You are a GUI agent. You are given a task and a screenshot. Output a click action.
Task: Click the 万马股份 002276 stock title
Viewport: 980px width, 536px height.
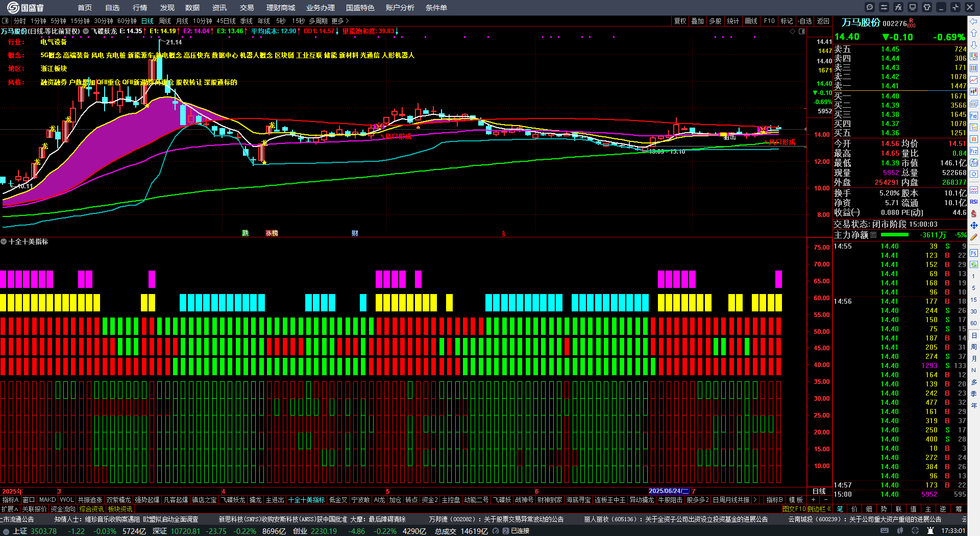874,23
